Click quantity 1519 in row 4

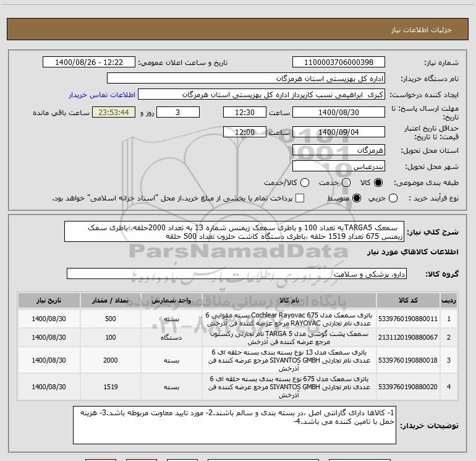111,387
